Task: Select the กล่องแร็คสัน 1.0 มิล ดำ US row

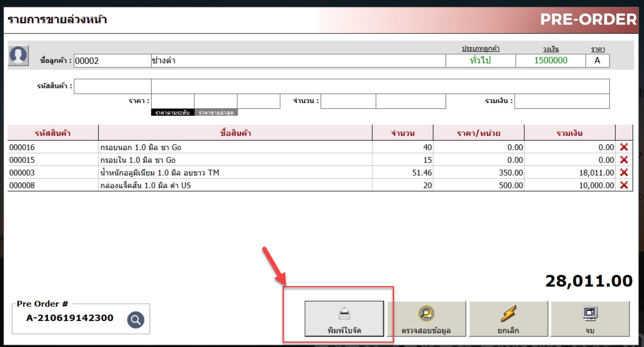Action: pyautogui.click(x=235, y=185)
